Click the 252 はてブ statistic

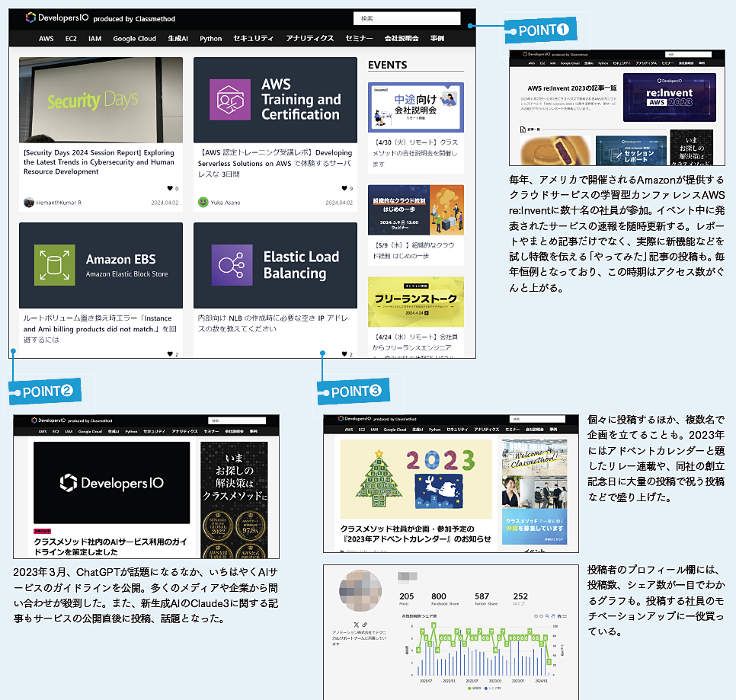point(520,599)
